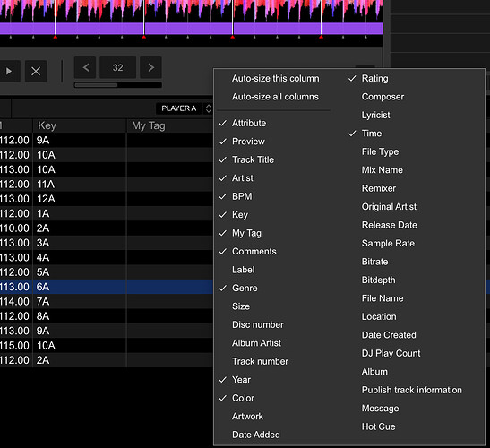The width and height of the screenshot is (490, 448).
Task: Uncheck the Time column
Action: [x=371, y=134]
